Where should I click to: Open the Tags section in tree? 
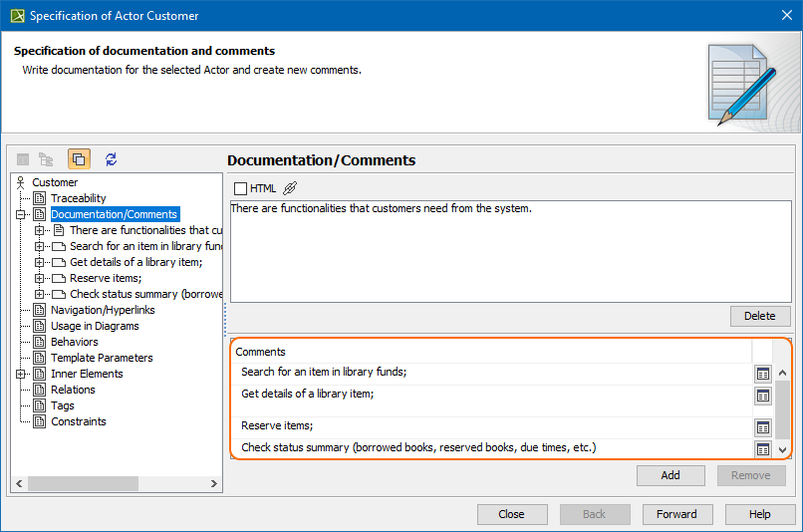click(x=62, y=405)
